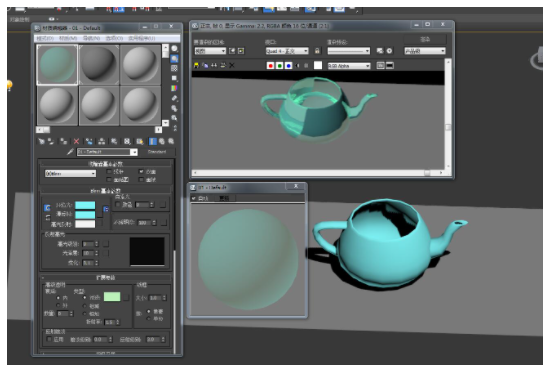553x371 pixels.
Task: Toggle the green channel in render window
Action: [279, 66]
